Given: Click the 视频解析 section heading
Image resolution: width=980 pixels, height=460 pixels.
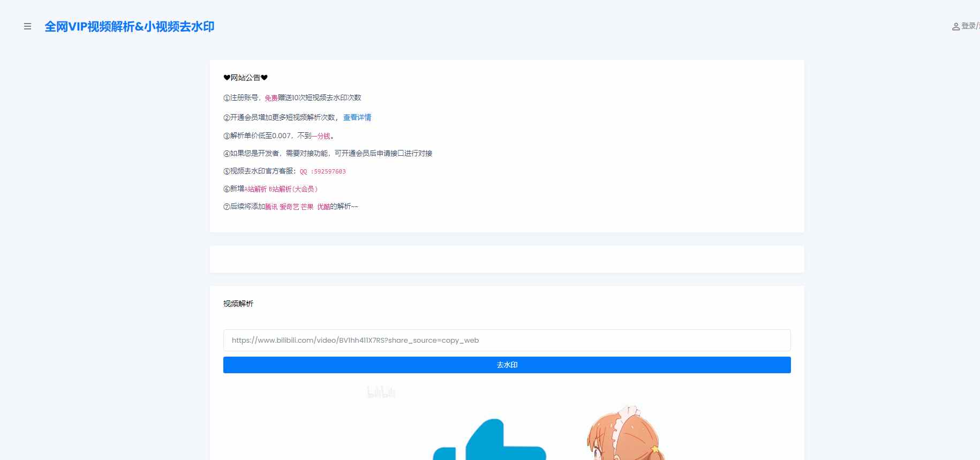Looking at the screenshot, I should [x=238, y=304].
